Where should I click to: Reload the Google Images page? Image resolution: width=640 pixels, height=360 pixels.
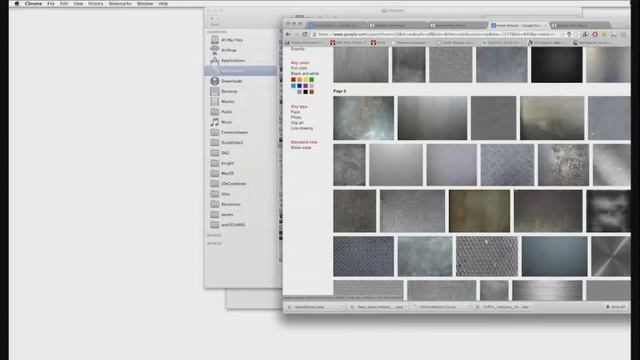pyautogui.click(x=304, y=34)
